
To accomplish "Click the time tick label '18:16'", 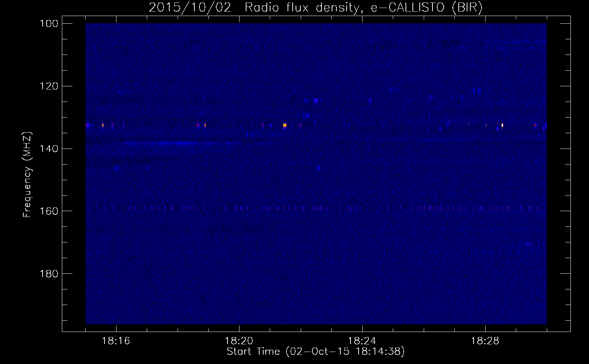I will point(116,341).
